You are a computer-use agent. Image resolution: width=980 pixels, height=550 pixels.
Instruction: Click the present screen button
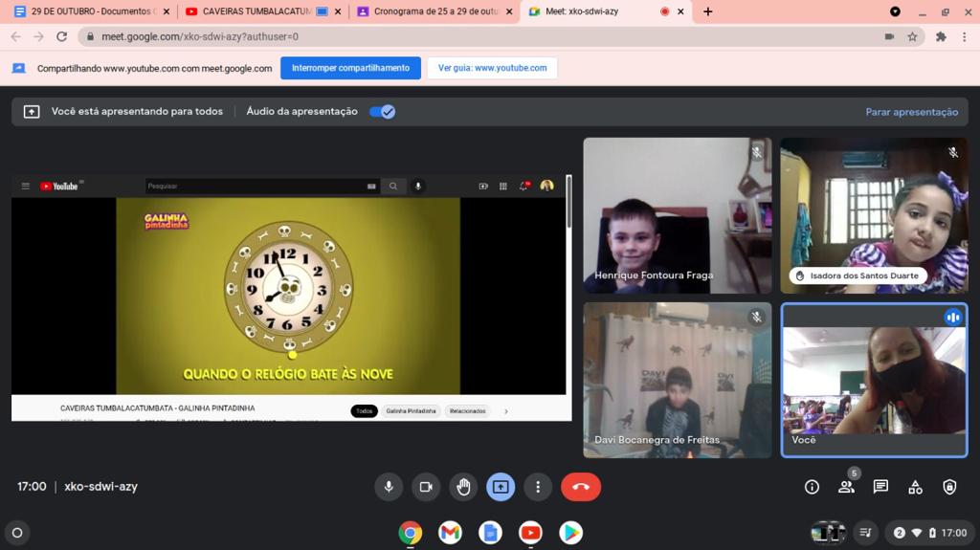coord(501,487)
